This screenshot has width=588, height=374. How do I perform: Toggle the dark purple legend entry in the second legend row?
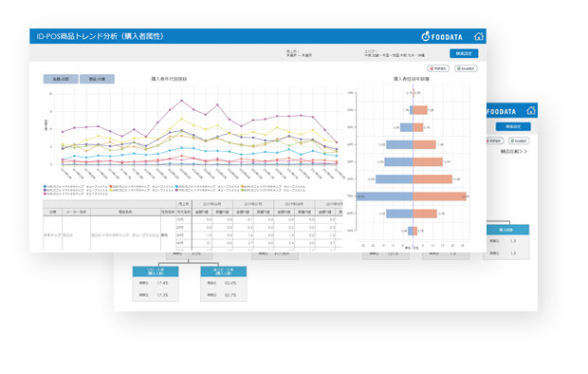pos(76,191)
